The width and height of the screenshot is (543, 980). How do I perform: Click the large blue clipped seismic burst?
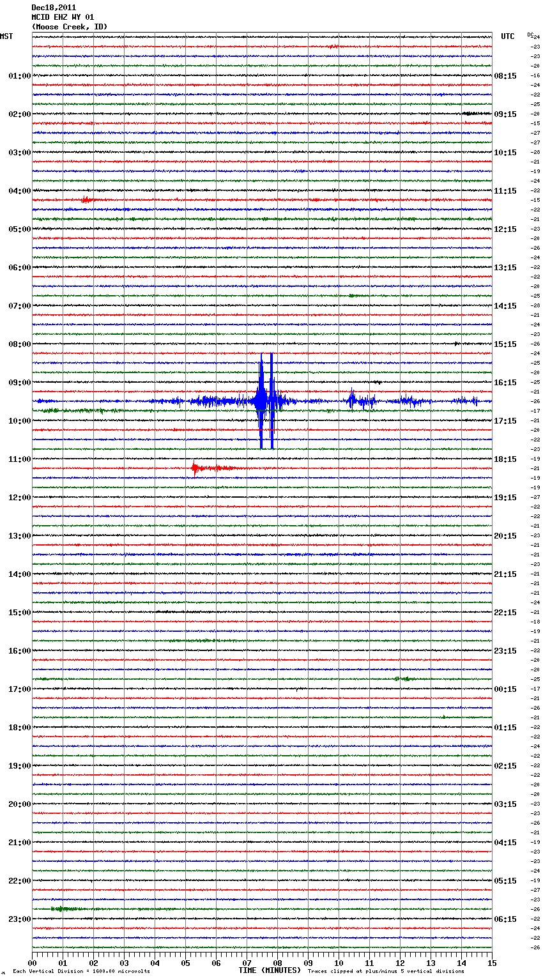[266, 401]
